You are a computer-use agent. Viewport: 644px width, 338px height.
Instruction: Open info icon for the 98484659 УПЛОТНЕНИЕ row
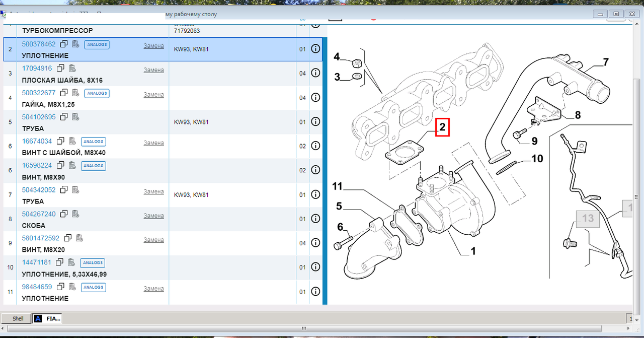click(x=315, y=291)
